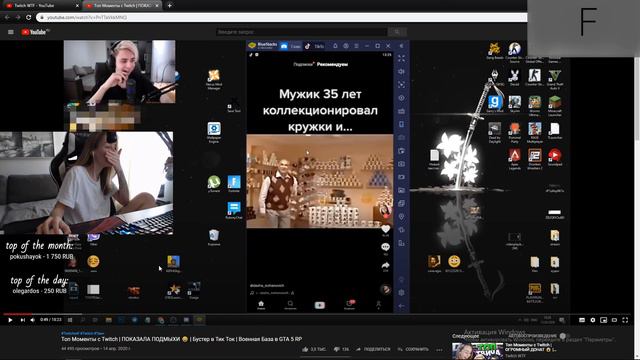Play the YouTube video
Viewport: 640px width, 360px height.
(10, 320)
